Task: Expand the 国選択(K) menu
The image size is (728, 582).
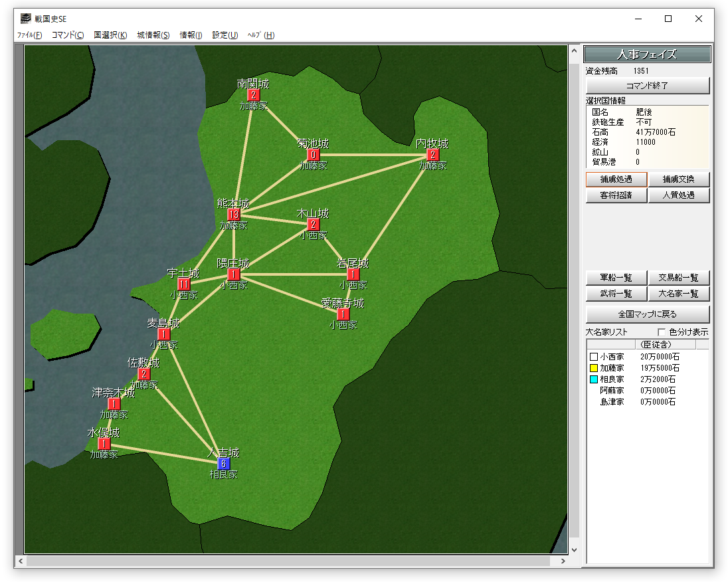Action: pyautogui.click(x=110, y=35)
